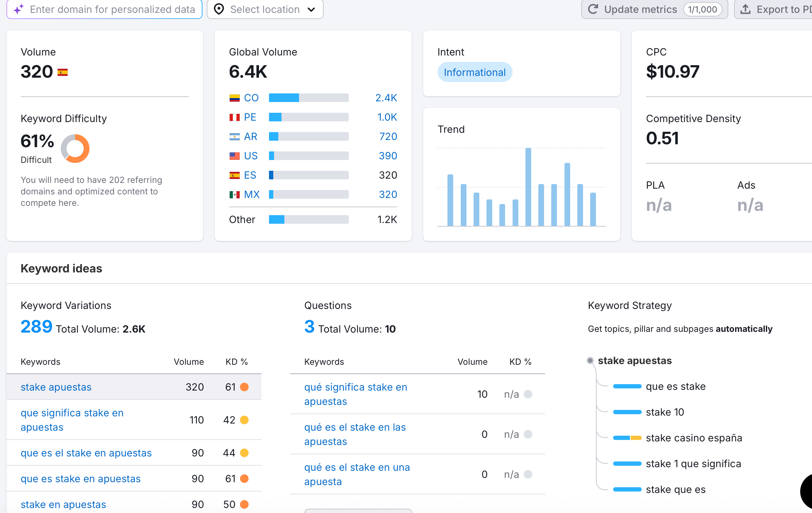Click the 3 questions count link
812x513 pixels.
pos(309,326)
